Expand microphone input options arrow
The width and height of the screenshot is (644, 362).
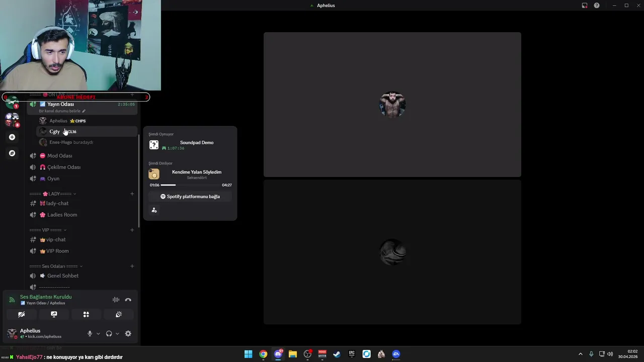(98, 333)
